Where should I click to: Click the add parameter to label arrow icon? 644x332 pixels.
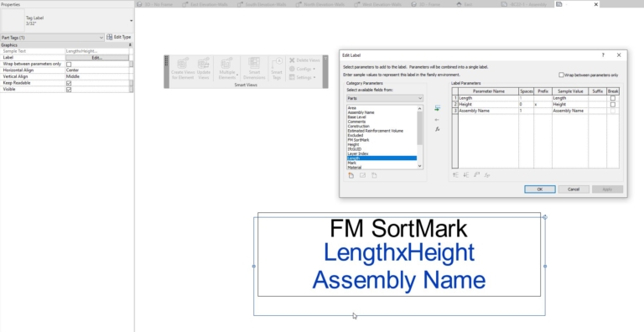tap(438, 108)
